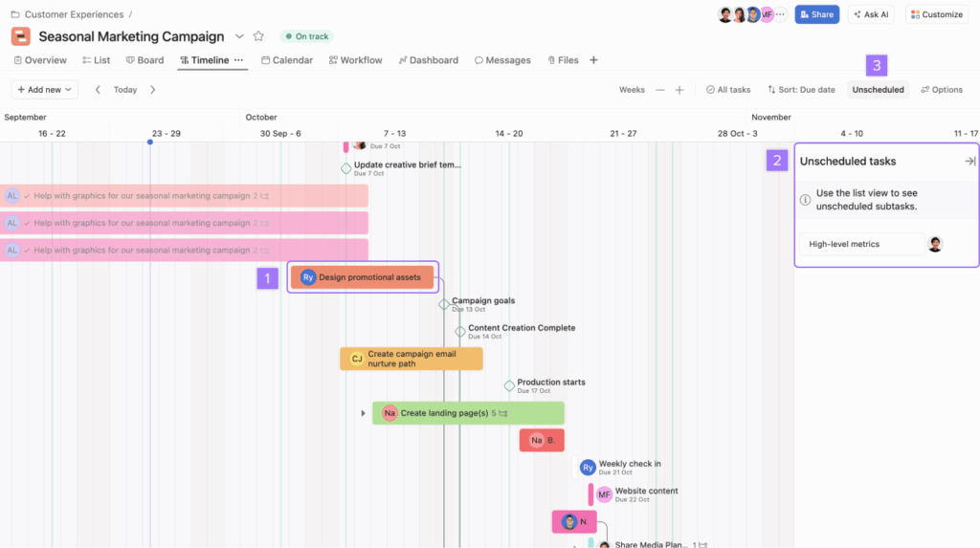This screenshot has width=980, height=548.
Task: Open the Dashboard tab
Action: coord(428,60)
